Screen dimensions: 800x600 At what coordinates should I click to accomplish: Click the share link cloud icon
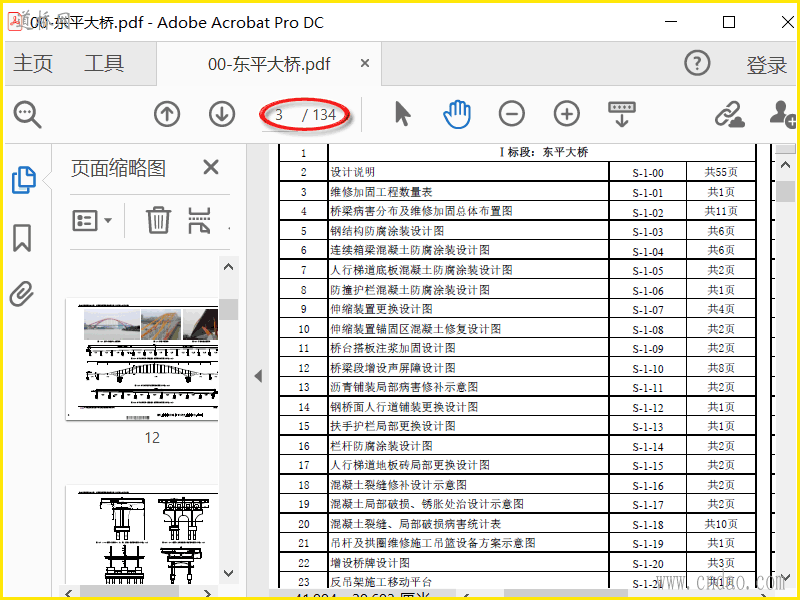[730, 114]
